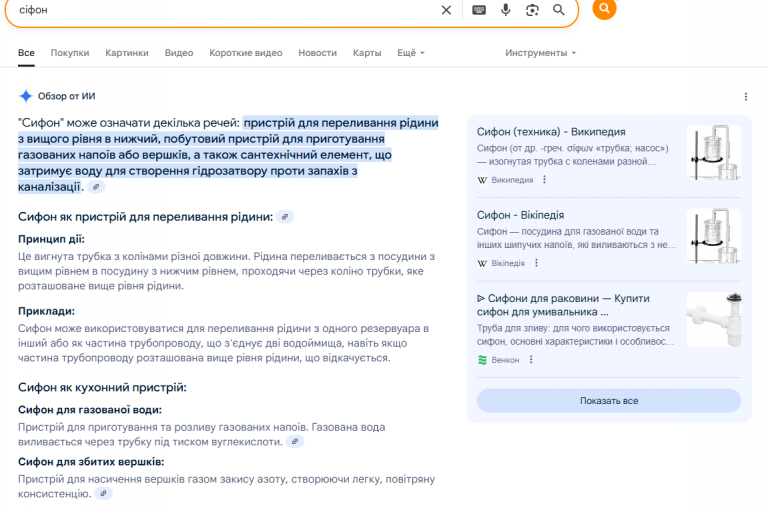Click the sink siphon product thumbnail
The width and height of the screenshot is (768, 512).
714,319
